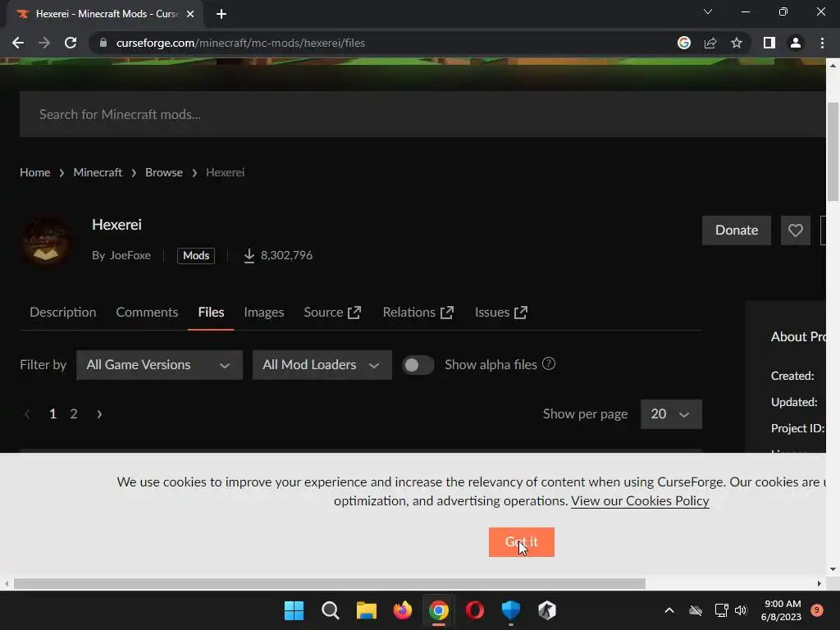Open the Google icon in the address bar

tap(684, 43)
